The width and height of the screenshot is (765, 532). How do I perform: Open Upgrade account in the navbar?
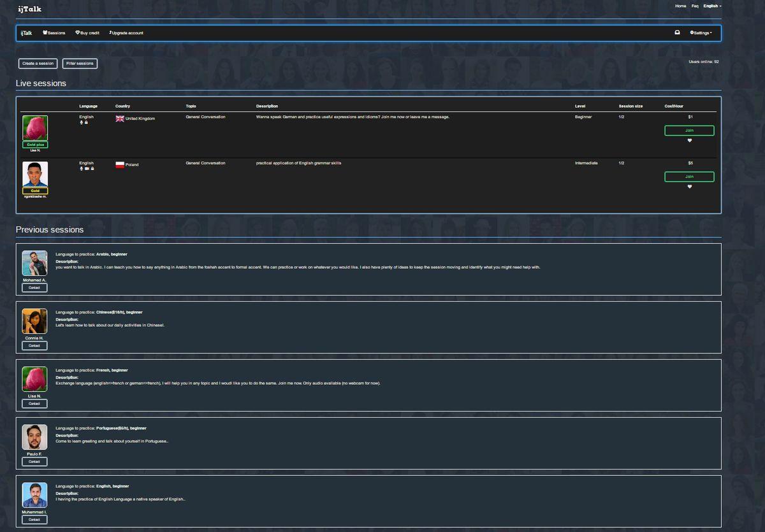pyautogui.click(x=126, y=32)
